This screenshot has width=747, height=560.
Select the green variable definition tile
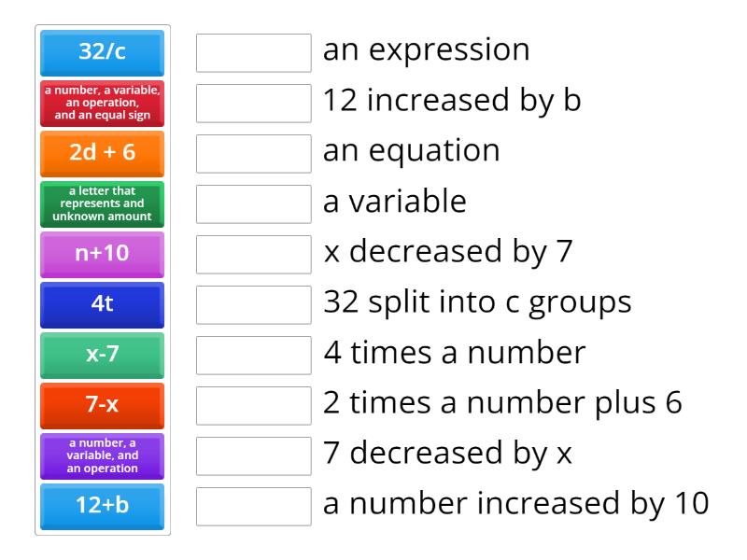101,203
